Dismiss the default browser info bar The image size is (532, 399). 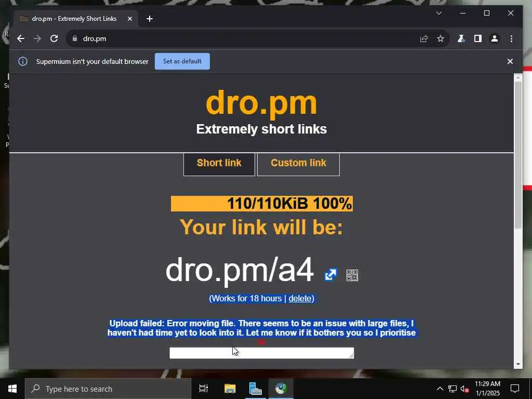510,61
